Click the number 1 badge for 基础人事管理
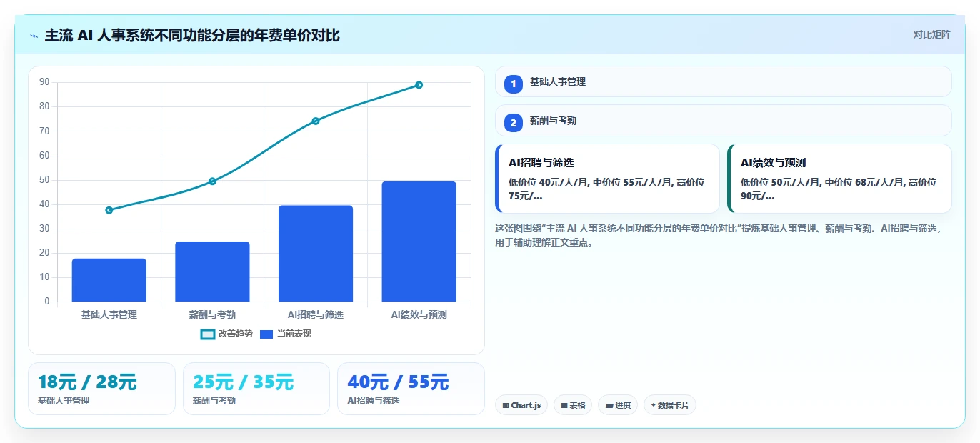Screen dimensions: 980x443 [x=513, y=84]
